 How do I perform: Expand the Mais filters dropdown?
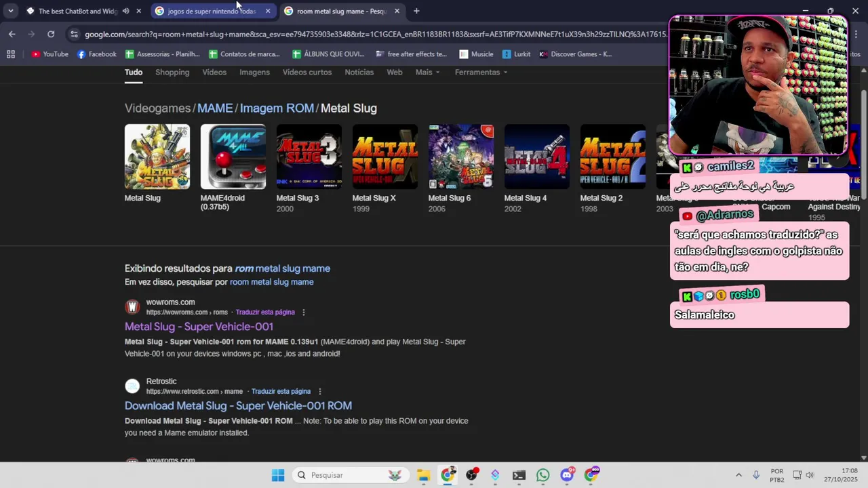(x=428, y=72)
